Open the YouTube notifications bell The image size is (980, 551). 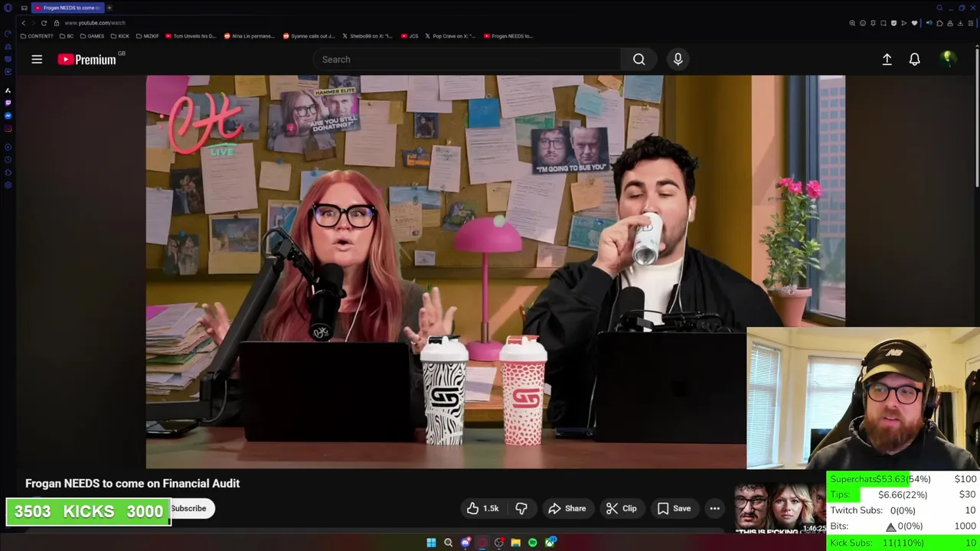(x=914, y=59)
